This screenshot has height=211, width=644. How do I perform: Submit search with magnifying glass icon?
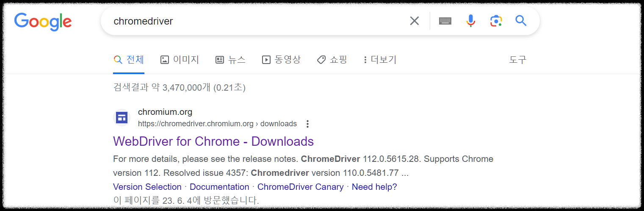pos(521,20)
